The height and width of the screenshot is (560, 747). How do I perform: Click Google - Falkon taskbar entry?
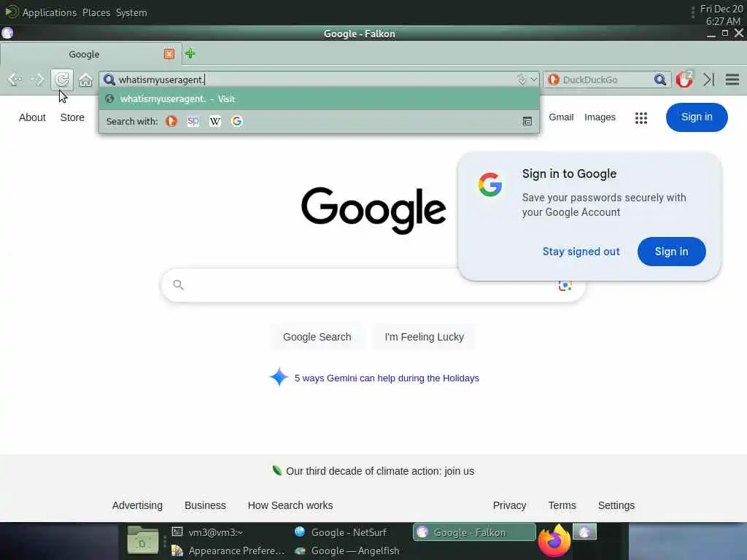point(474,532)
